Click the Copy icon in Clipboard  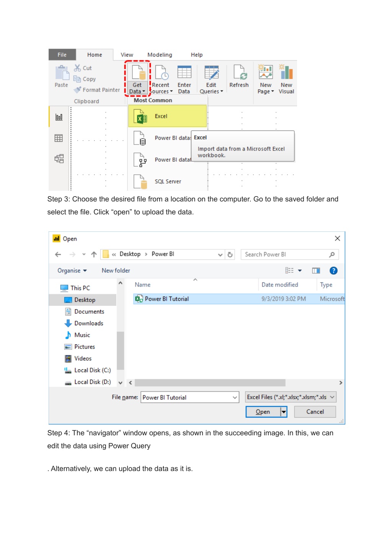[77, 79]
